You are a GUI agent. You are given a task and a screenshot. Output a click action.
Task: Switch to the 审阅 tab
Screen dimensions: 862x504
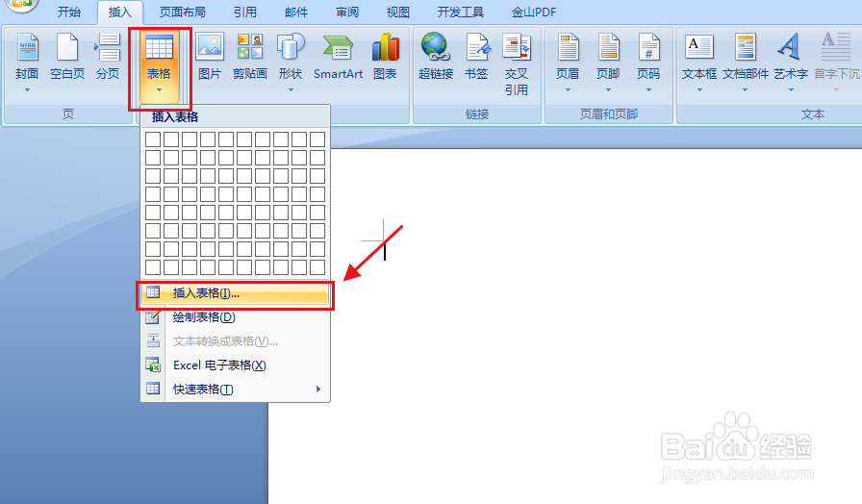click(x=347, y=12)
